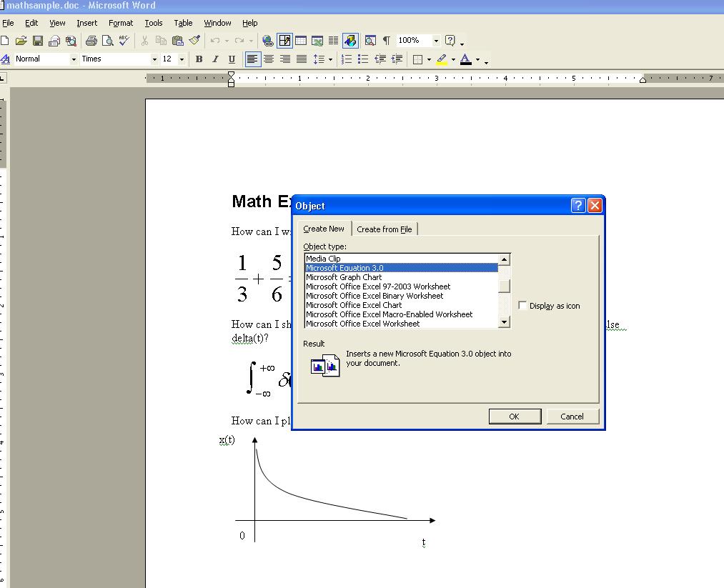The image size is (724, 588).
Task: Insert Hyperlink globe icon
Action: [x=268, y=41]
